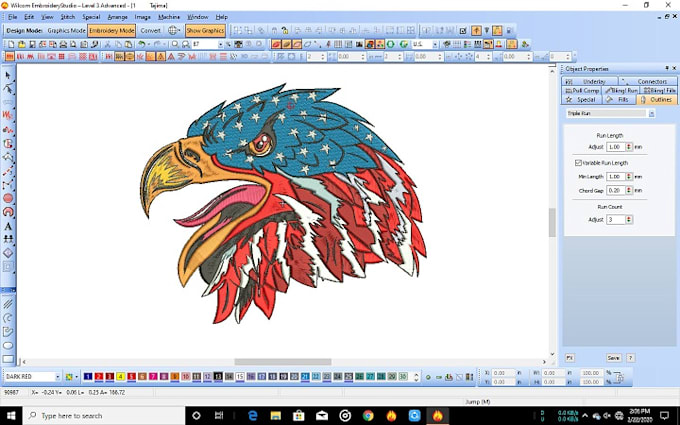Screen dimensions: 680x425
Task: Pick the Lettering A tool
Action: [8, 226]
